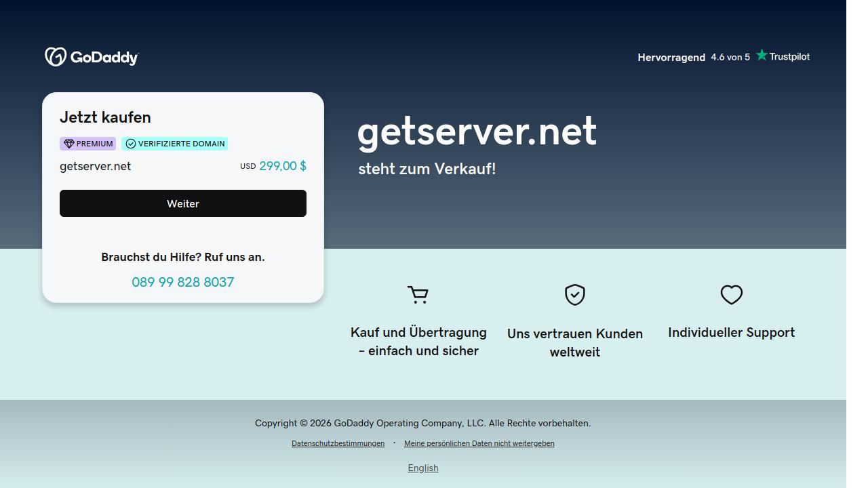The width and height of the screenshot is (868, 488).
Task: Click the checkmark icon in Verifizierte Domain badge
Action: tap(131, 144)
